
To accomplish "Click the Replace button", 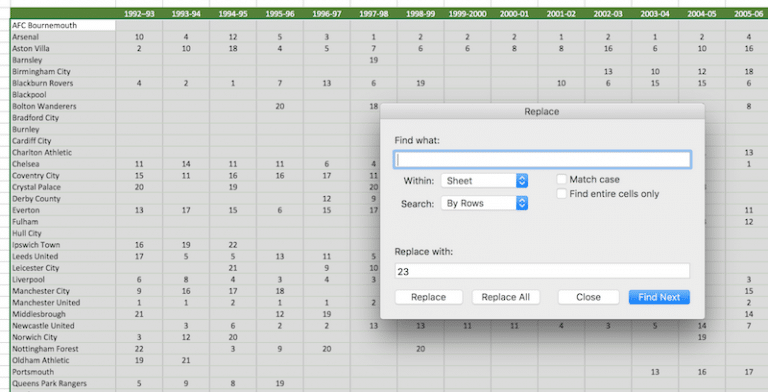I will click(x=429, y=297).
